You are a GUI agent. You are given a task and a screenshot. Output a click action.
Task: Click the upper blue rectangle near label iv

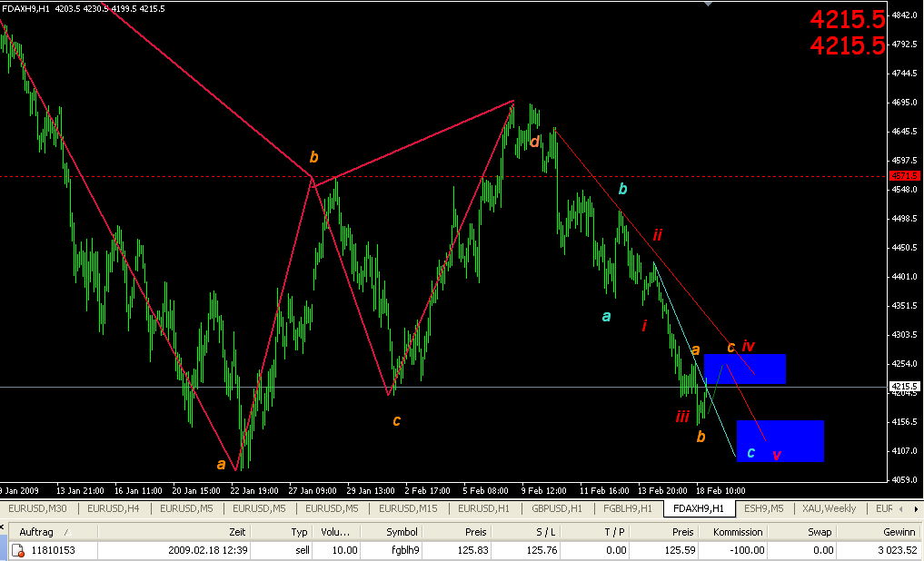coord(745,369)
